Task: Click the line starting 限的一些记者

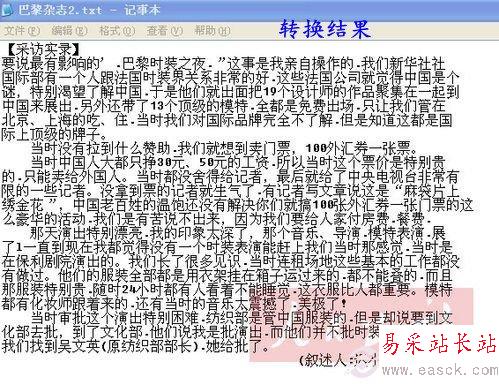Action: (x=230, y=191)
